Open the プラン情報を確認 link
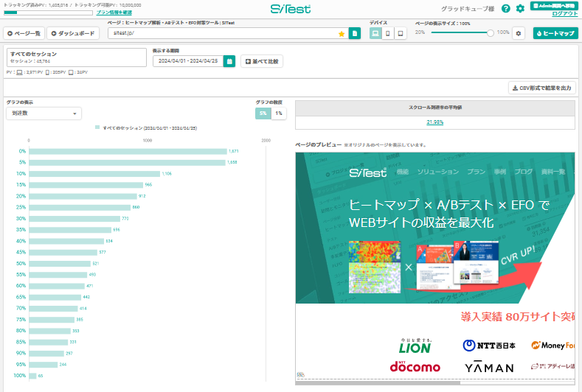The width and height of the screenshot is (582, 392). pyautogui.click(x=114, y=13)
